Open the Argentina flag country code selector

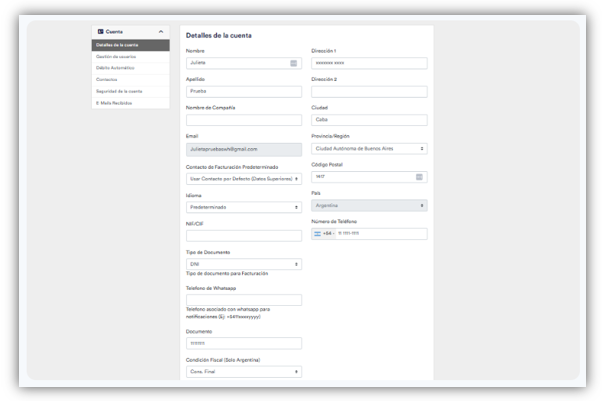click(324, 234)
